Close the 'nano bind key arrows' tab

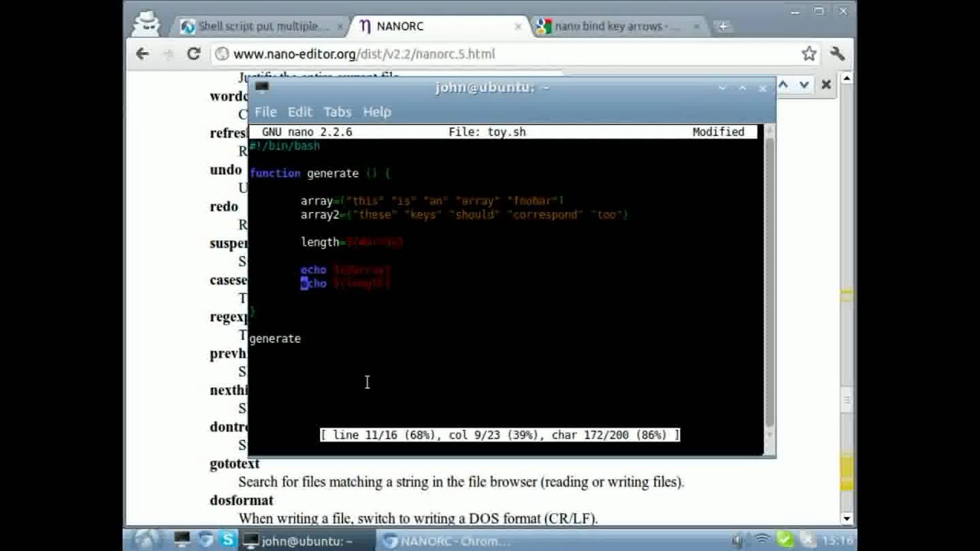coord(697,26)
